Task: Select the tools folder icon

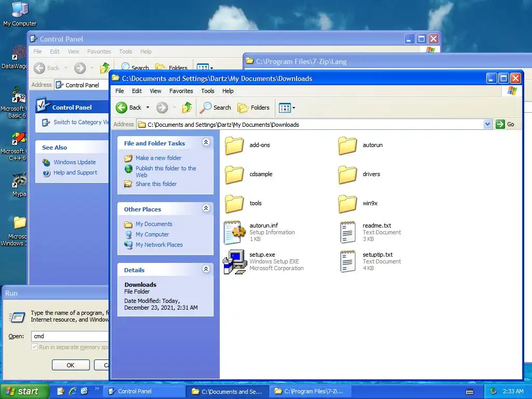Action: (234, 204)
